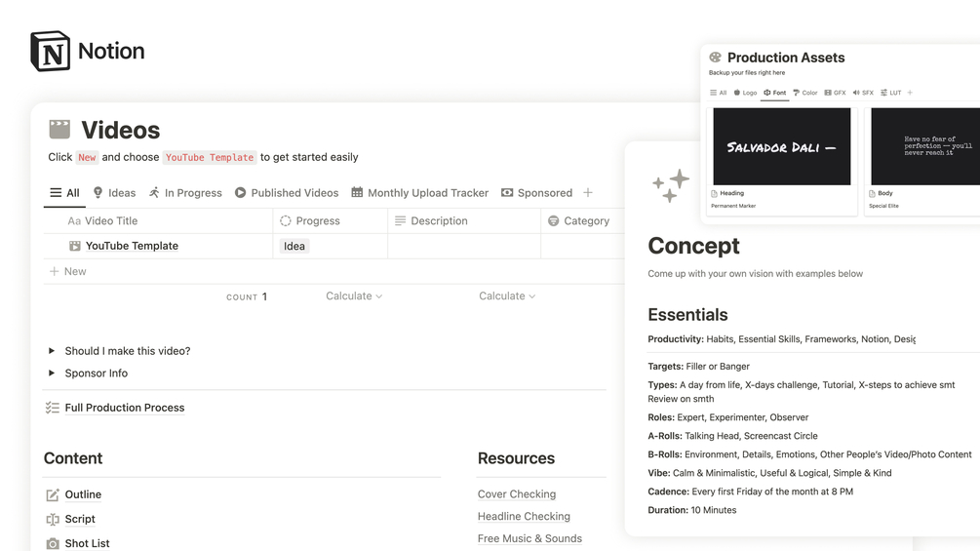Click the Content section heading
This screenshot has width=980, height=551.
click(73, 458)
